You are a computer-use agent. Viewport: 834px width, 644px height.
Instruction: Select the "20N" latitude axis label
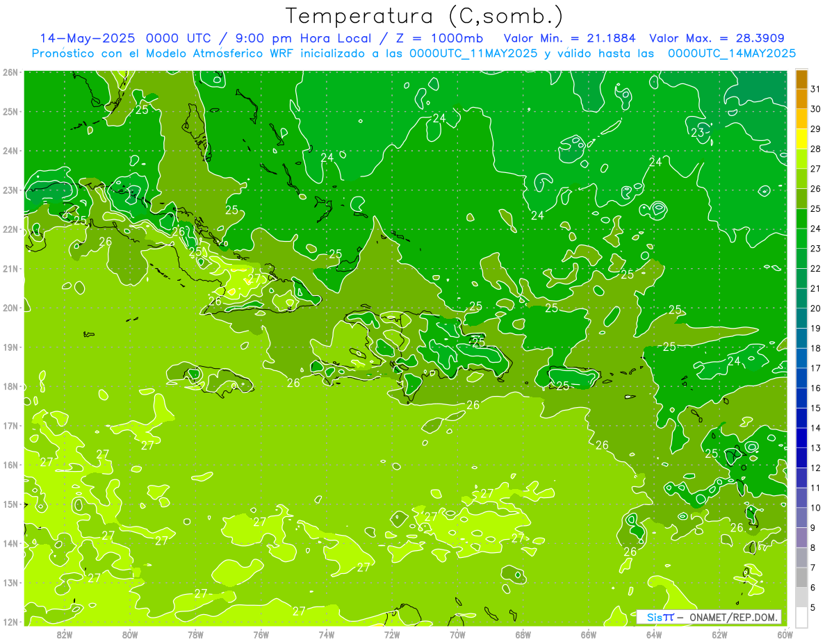(x=10, y=308)
